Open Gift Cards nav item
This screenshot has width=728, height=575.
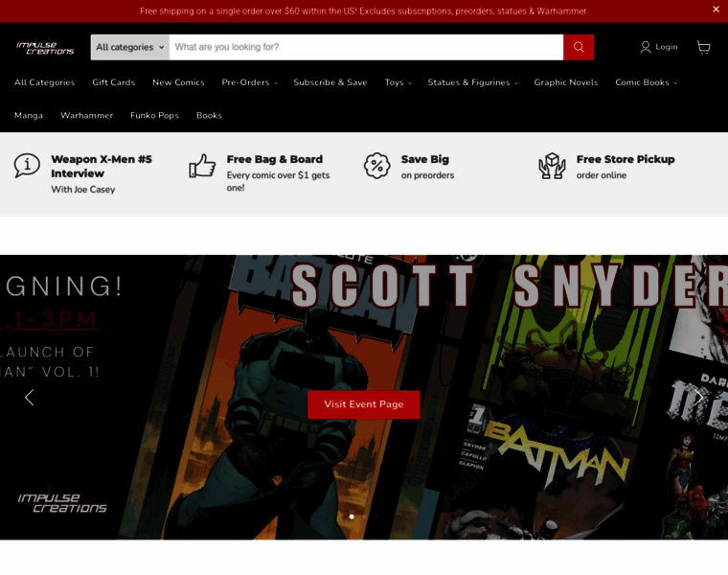[x=113, y=82]
